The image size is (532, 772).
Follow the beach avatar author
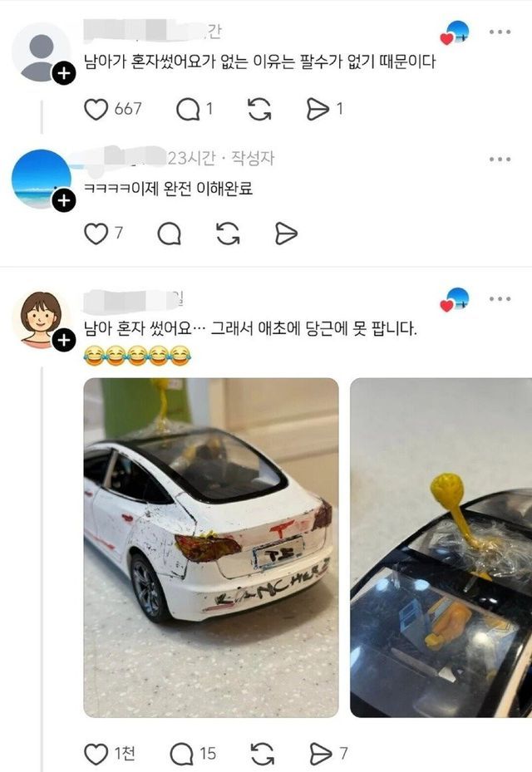click(64, 201)
